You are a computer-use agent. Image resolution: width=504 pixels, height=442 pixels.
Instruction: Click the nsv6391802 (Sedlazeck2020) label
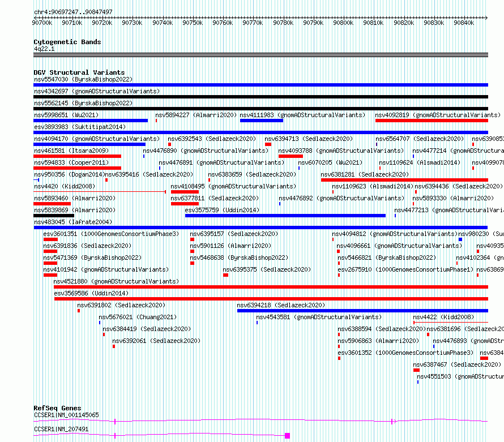(x=121, y=305)
